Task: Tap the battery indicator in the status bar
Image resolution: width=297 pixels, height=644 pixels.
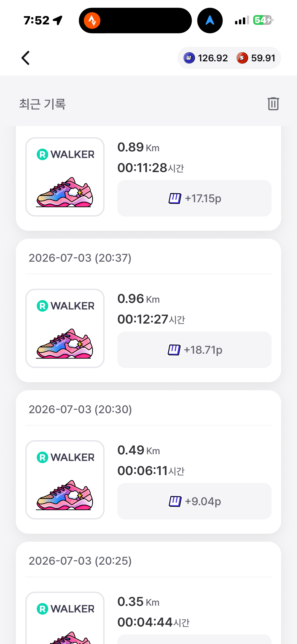Action: [263, 20]
